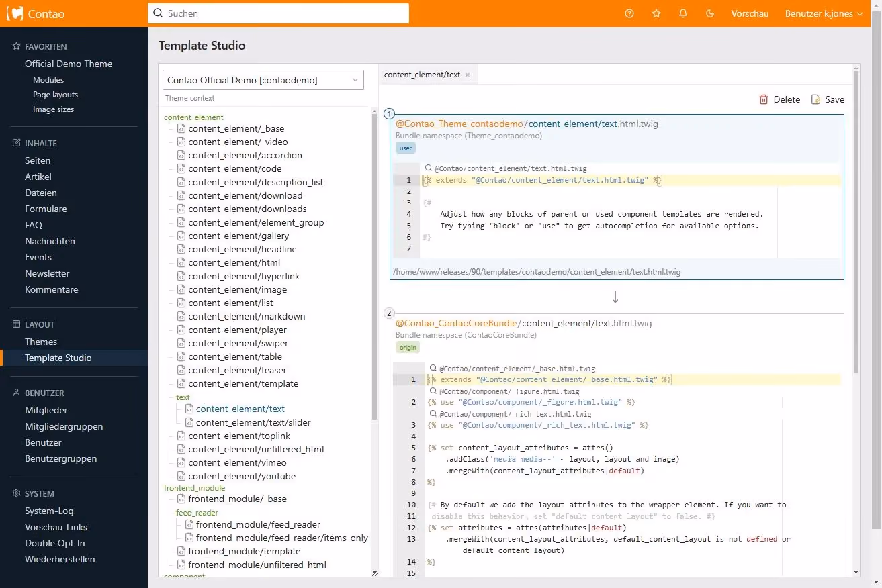Viewport: 882px width, 588px height.
Task: Open the help question-mark icon
Action: pos(629,13)
